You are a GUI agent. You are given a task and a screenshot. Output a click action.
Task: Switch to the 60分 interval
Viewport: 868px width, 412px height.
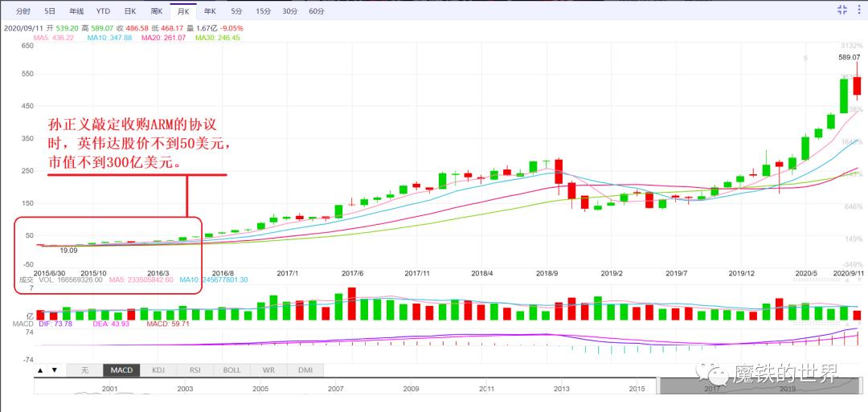(x=317, y=11)
